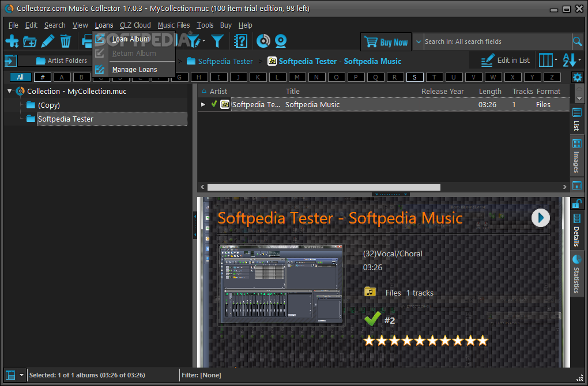Click the search magnifier icon
Image resolution: width=588 pixels, height=386 pixels.
[x=578, y=41]
